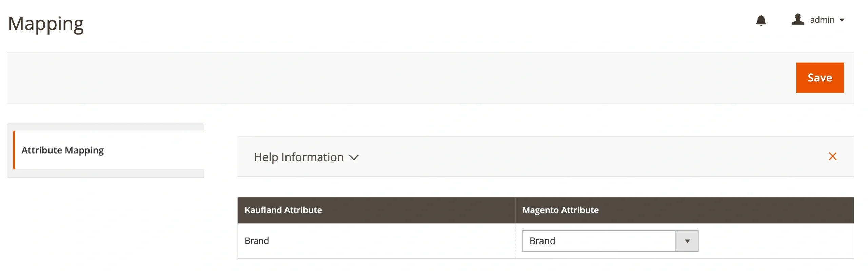Viewport: 868px width, 274px height.
Task: Click the Magento Attribute column header
Action: click(560, 210)
